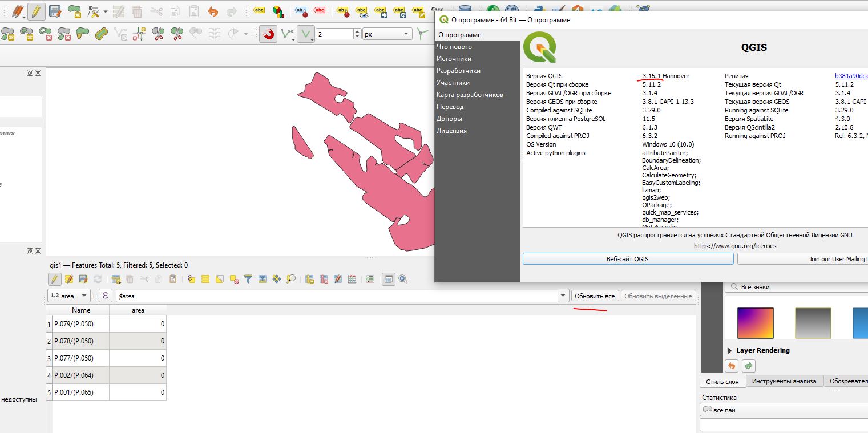This screenshot has width=868, height=433.
Task: Click the Обновить все button
Action: point(595,296)
